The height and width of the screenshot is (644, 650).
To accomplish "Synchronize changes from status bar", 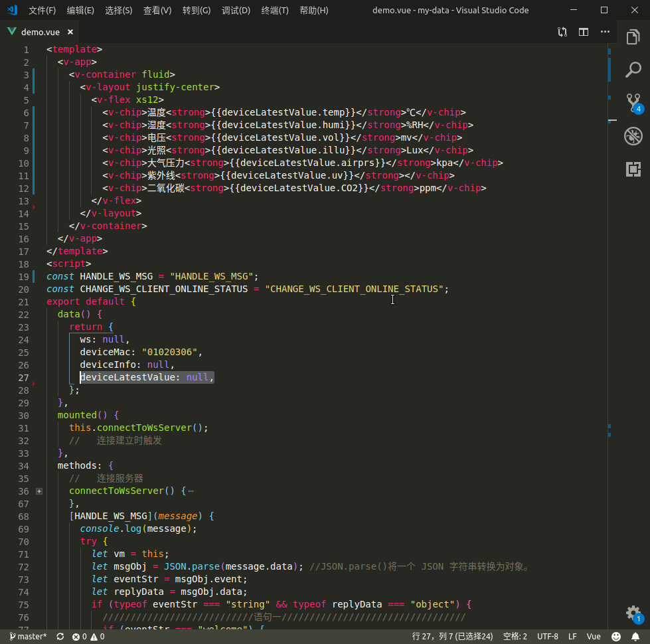I will pos(60,636).
